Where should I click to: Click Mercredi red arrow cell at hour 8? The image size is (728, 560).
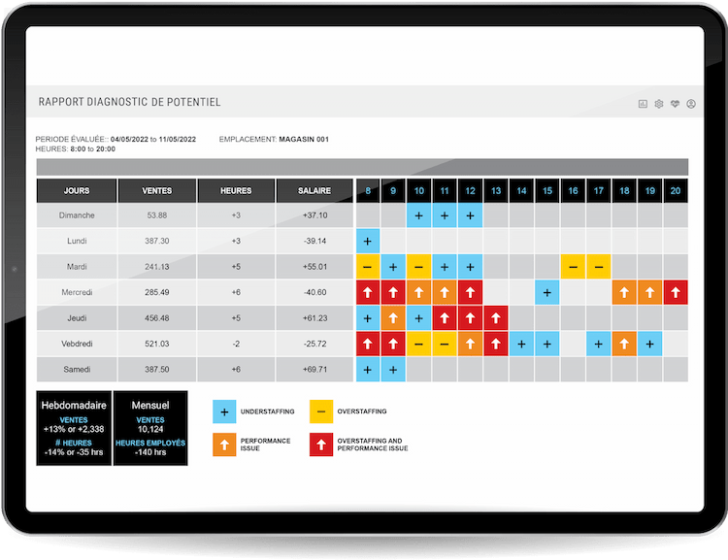368,292
